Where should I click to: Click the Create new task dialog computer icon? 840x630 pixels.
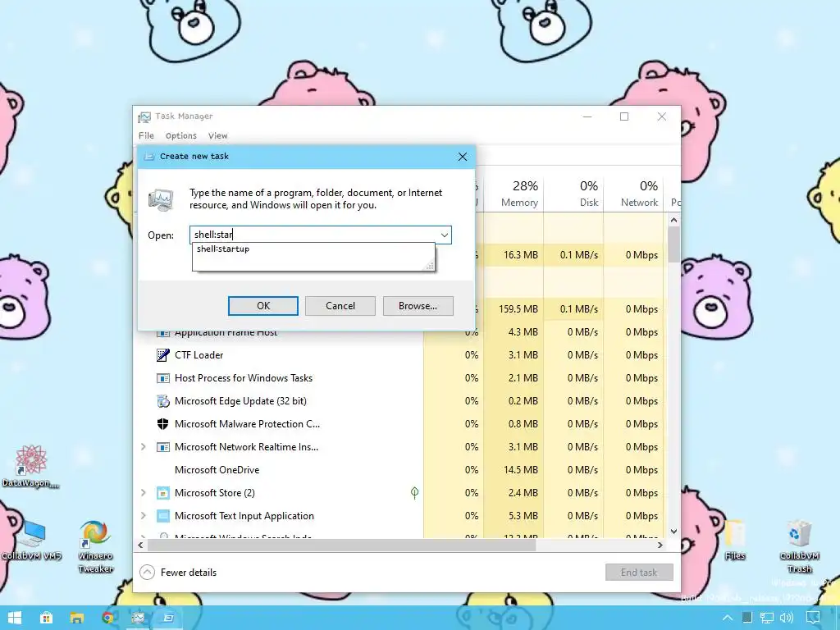pos(161,200)
